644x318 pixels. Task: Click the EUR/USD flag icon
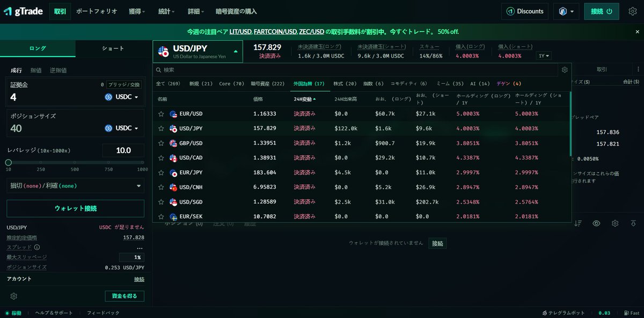173,114
